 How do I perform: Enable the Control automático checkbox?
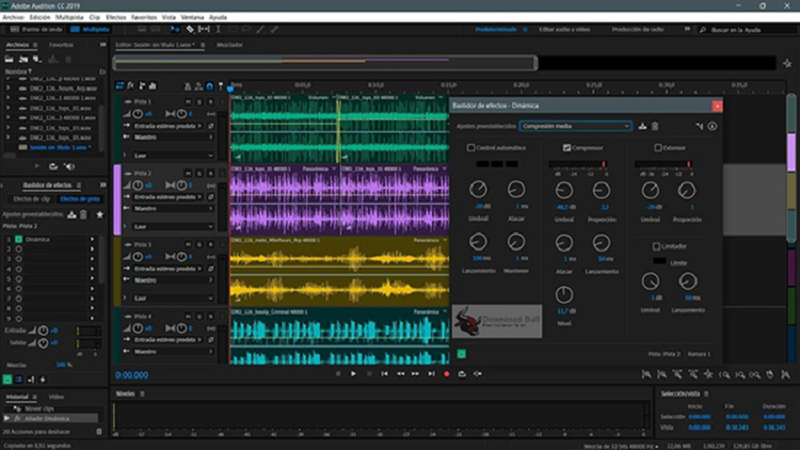[x=472, y=148]
